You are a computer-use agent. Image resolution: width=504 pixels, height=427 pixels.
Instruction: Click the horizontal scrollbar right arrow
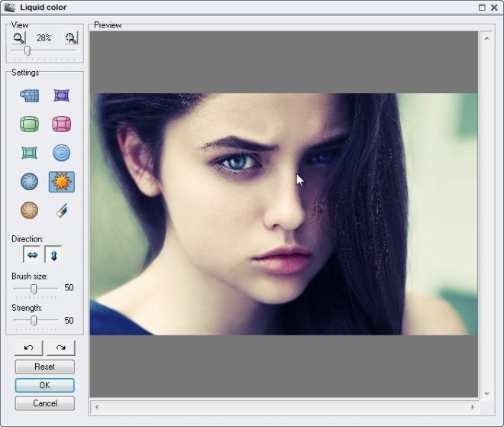(x=473, y=407)
